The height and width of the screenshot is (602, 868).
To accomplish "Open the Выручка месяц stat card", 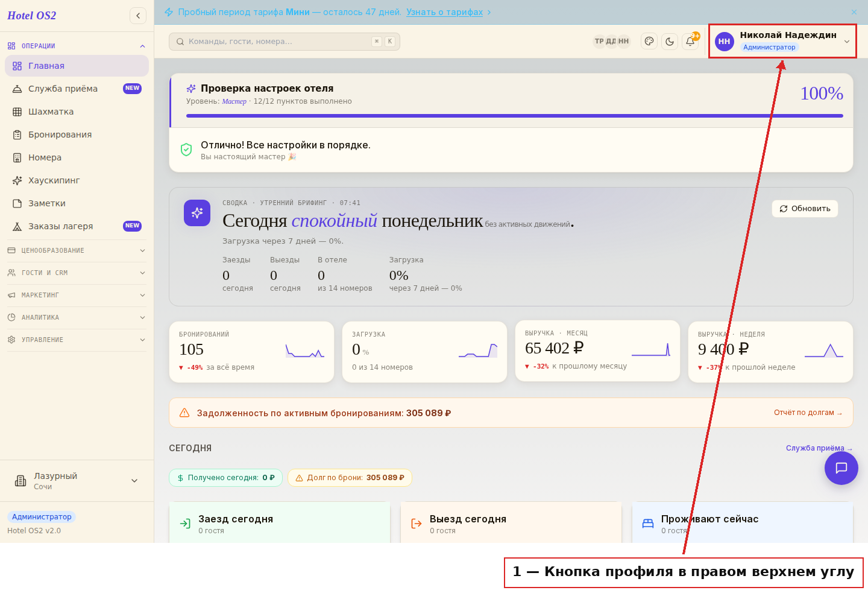I will 598,350.
